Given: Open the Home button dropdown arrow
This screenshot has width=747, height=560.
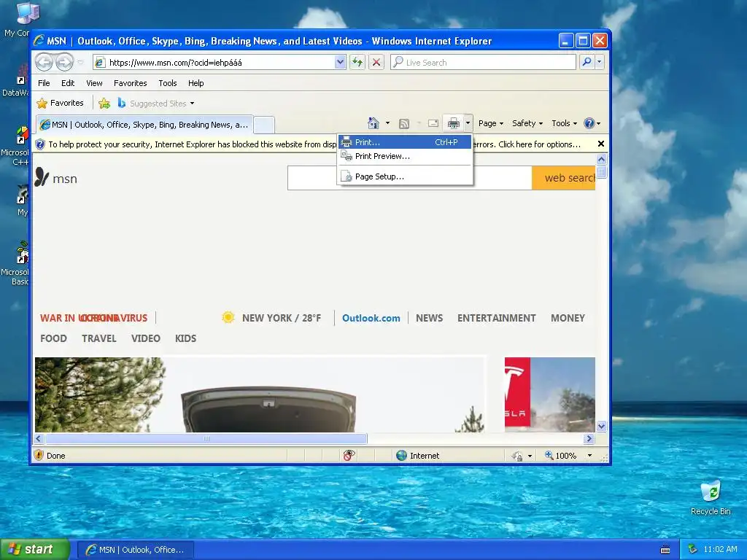Looking at the screenshot, I should coord(387,123).
